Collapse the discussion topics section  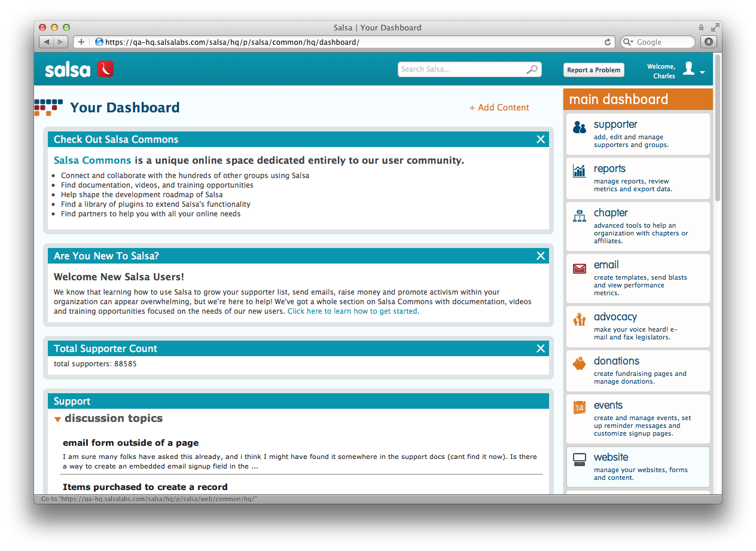pos(57,420)
